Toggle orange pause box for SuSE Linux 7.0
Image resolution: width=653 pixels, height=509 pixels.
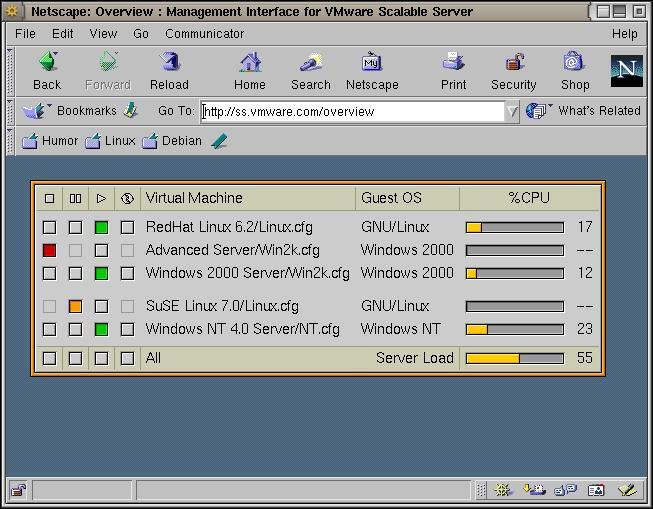75,307
